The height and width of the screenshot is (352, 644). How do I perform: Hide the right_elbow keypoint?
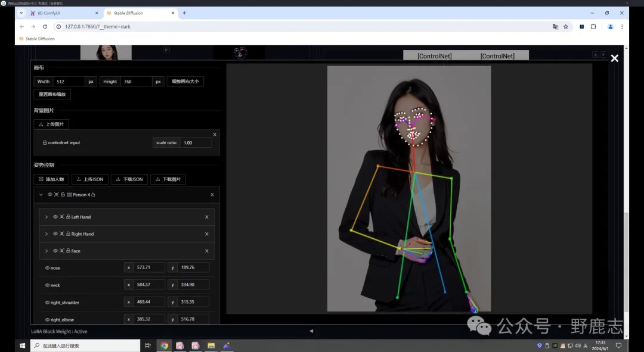47,320
